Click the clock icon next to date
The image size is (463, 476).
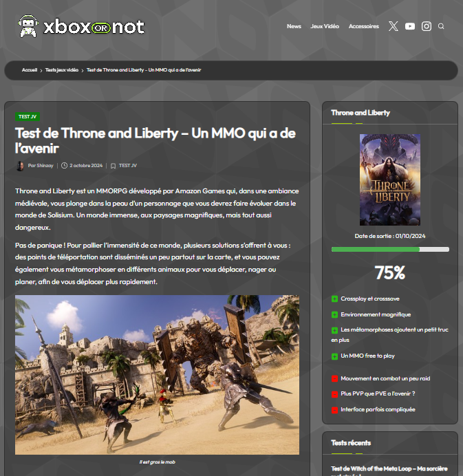coord(64,166)
